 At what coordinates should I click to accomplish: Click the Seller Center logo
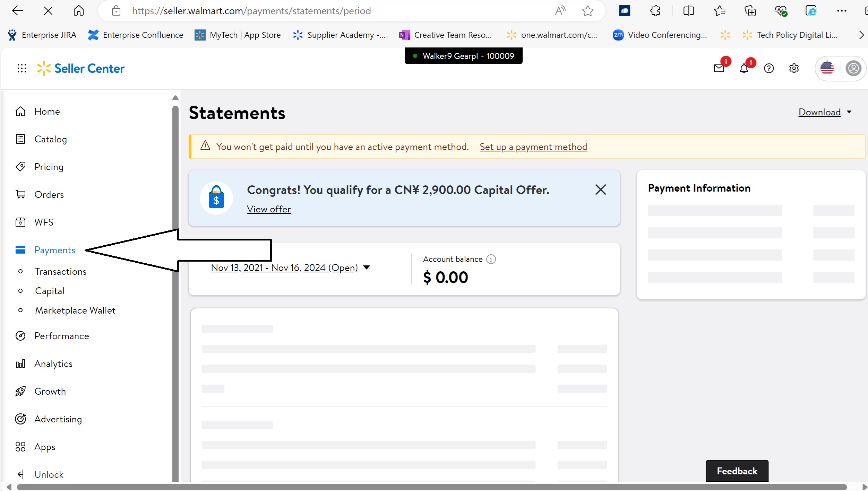click(81, 68)
